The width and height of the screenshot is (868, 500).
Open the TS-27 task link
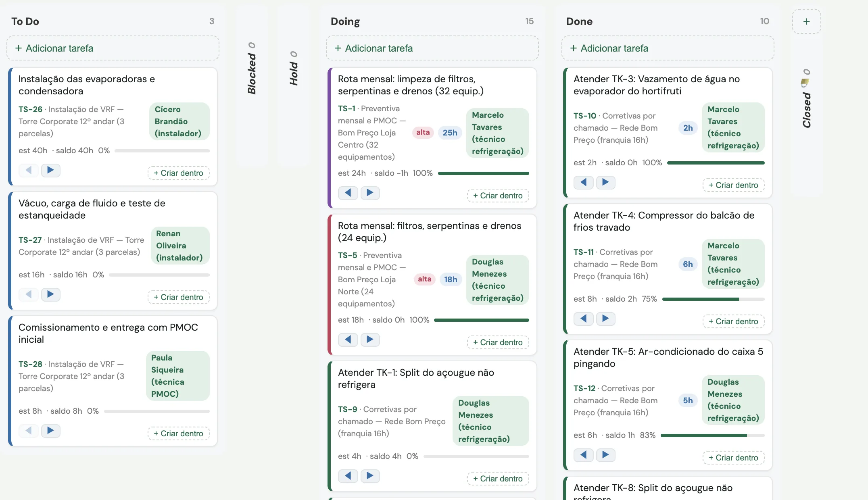point(30,240)
